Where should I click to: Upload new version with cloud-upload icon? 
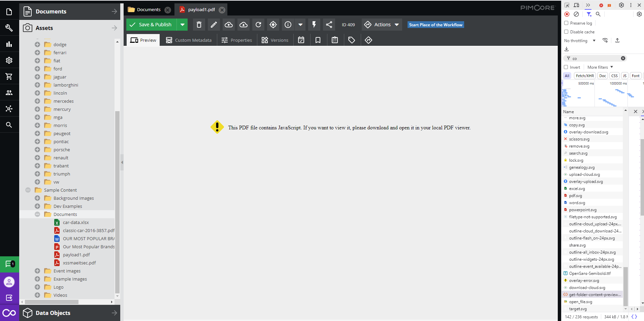[x=229, y=25]
